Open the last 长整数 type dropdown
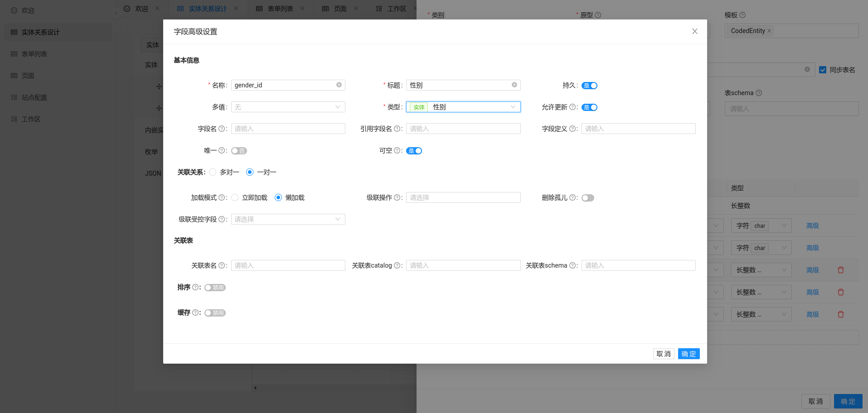This screenshot has width=868, height=413. click(761, 314)
